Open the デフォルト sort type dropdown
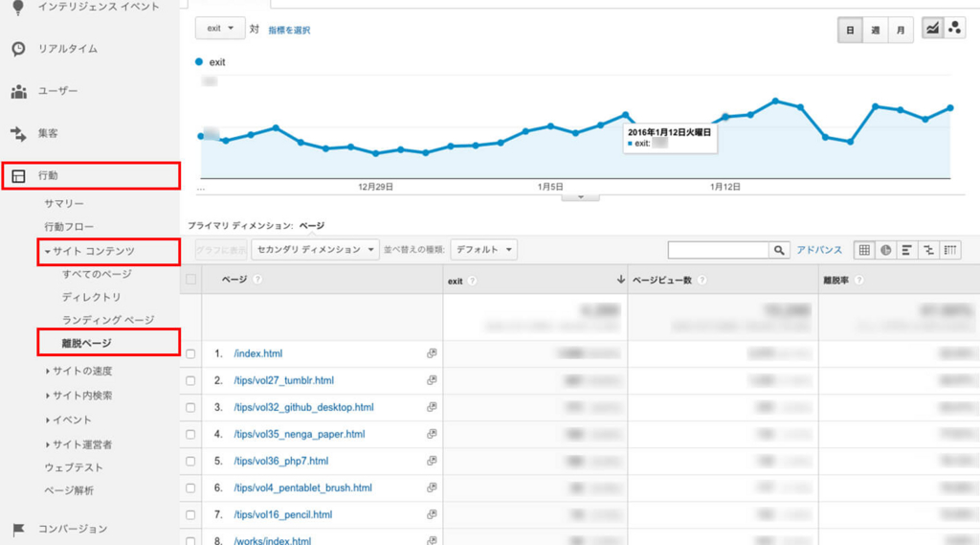This screenshot has height=545, width=980. [x=483, y=250]
